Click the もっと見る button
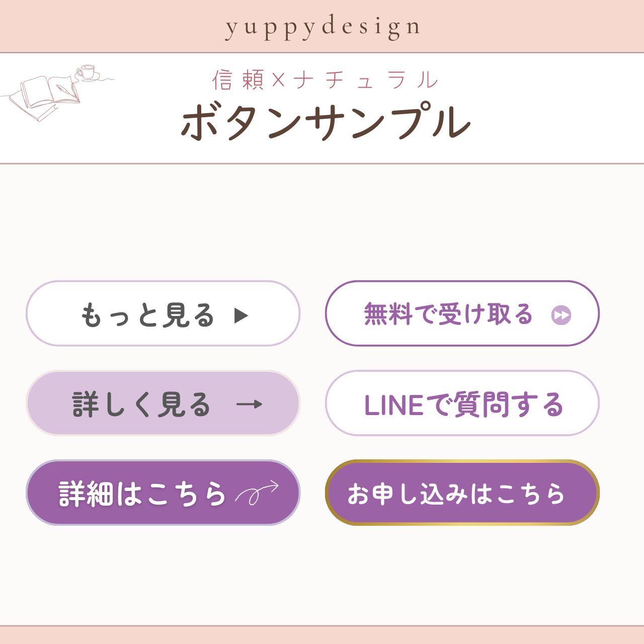 click(x=163, y=313)
